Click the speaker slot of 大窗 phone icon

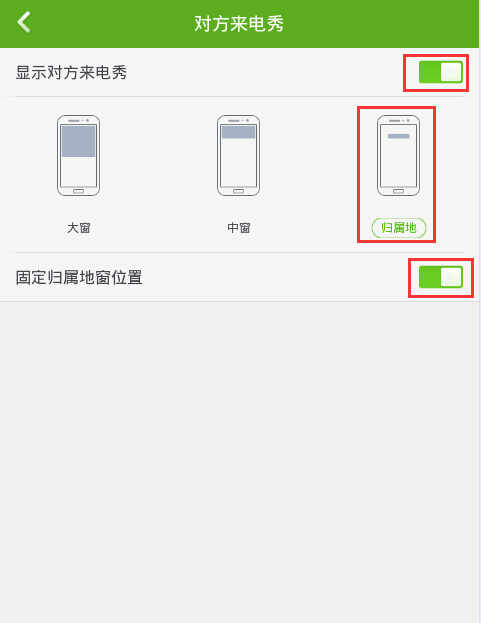point(73,120)
